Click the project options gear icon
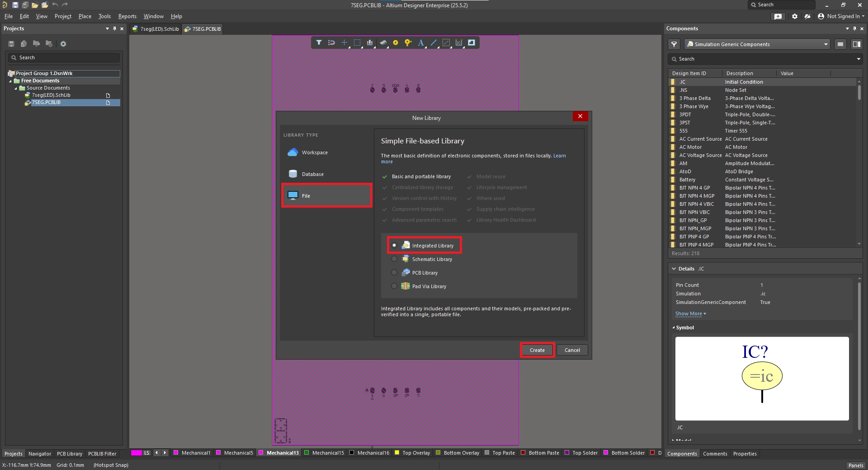Viewport: 868px width, 470px height. click(x=63, y=44)
